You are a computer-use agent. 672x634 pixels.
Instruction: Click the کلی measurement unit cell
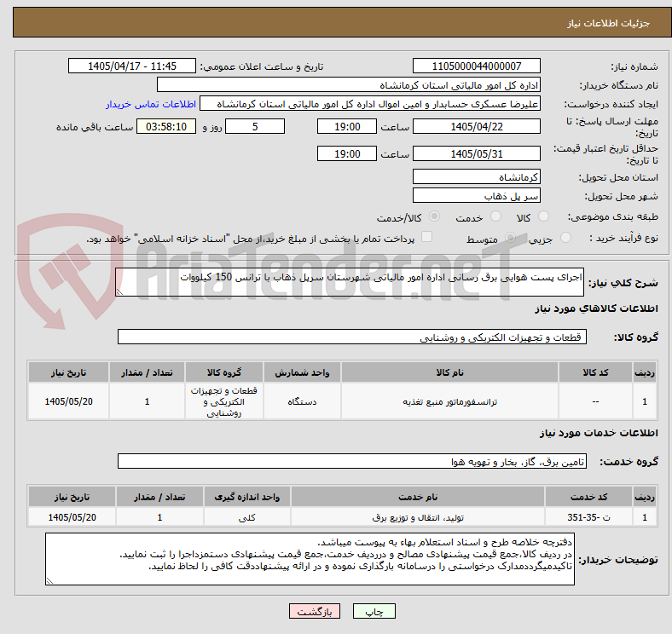pos(247,517)
